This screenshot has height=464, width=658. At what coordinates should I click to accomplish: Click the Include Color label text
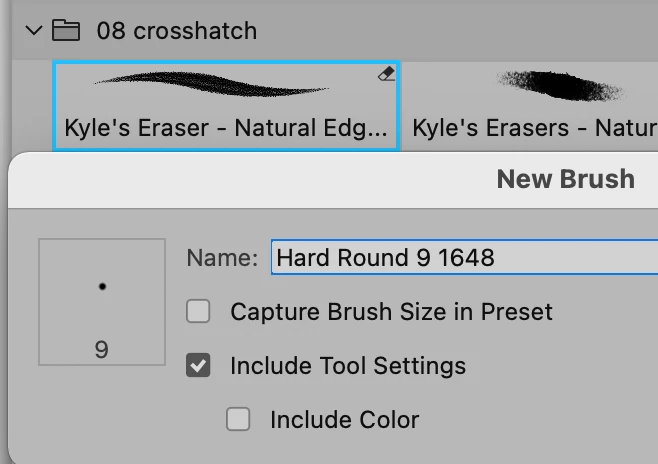click(x=344, y=420)
